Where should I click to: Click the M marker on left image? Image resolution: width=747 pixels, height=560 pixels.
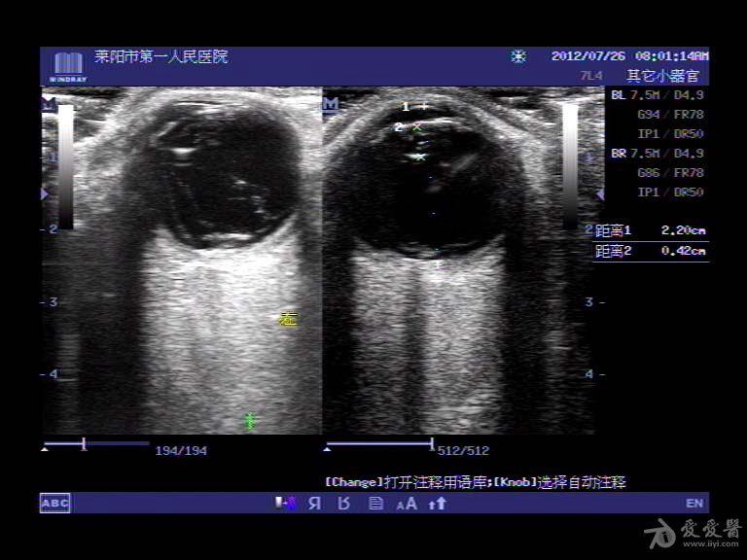48,100
